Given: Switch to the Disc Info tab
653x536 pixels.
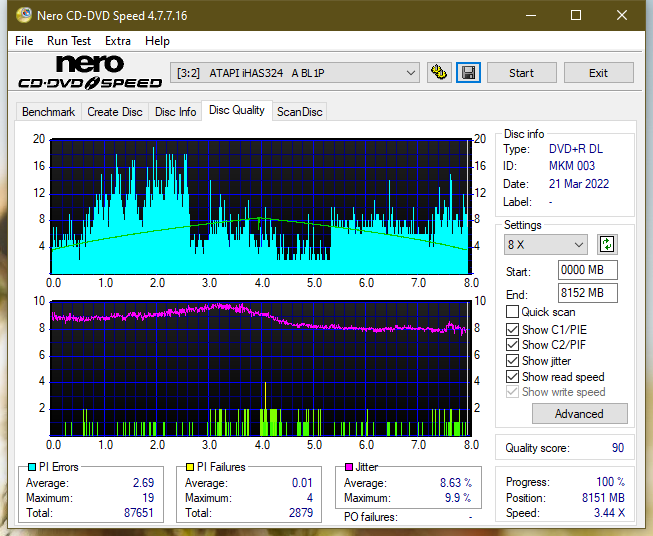Looking at the screenshot, I should pyautogui.click(x=175, y=112).
